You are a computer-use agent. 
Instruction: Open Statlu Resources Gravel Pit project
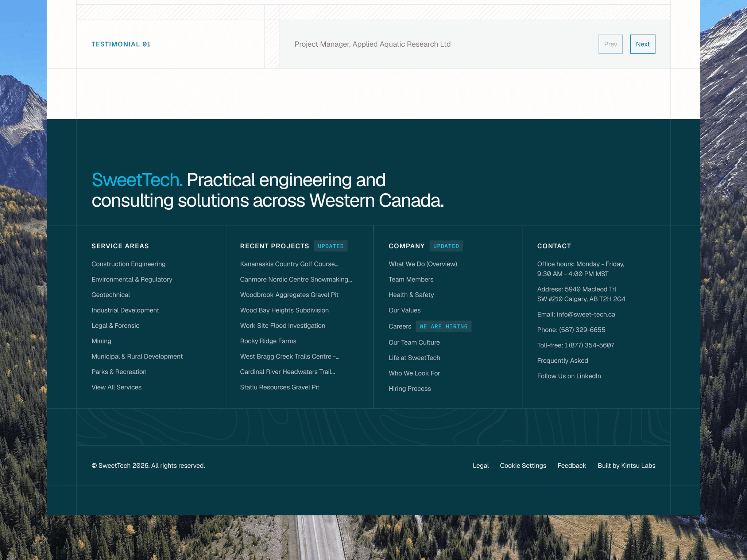tap(279, 387)
